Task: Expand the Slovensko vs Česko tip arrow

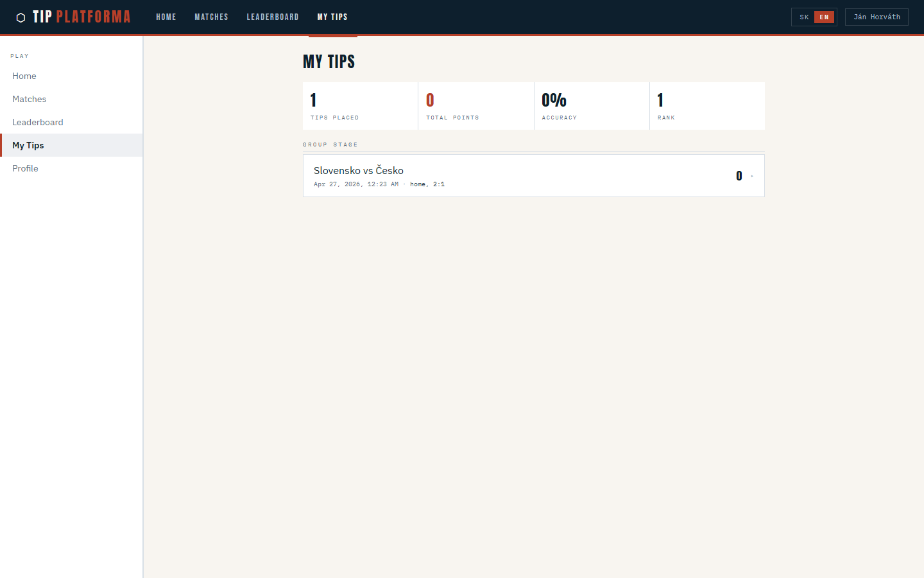Action: (x=752, y=176)
